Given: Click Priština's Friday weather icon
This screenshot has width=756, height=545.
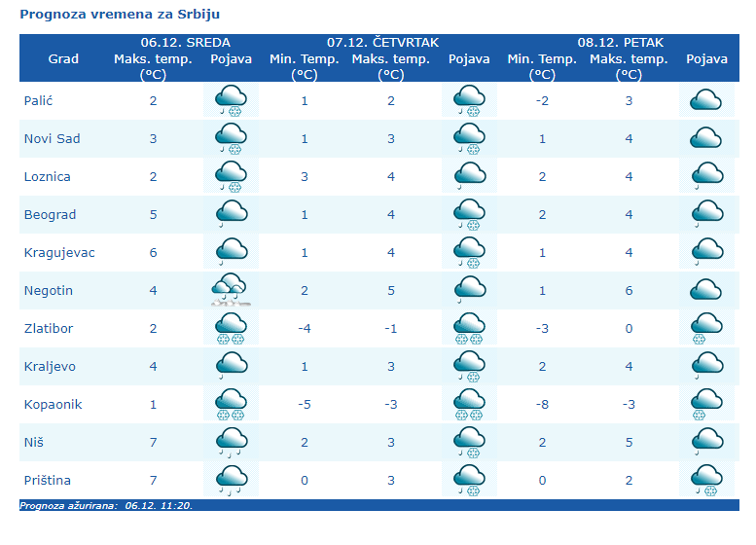Looking at the screenshot, I should pos(706,481).
